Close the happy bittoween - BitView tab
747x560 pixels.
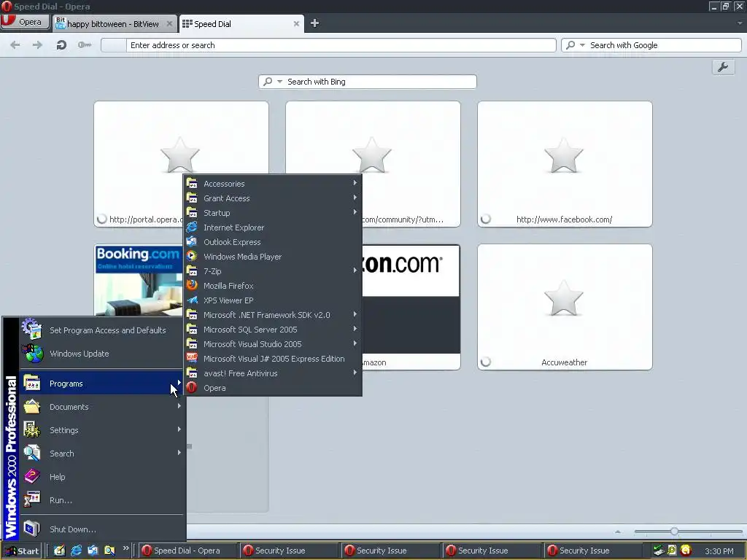169,23
